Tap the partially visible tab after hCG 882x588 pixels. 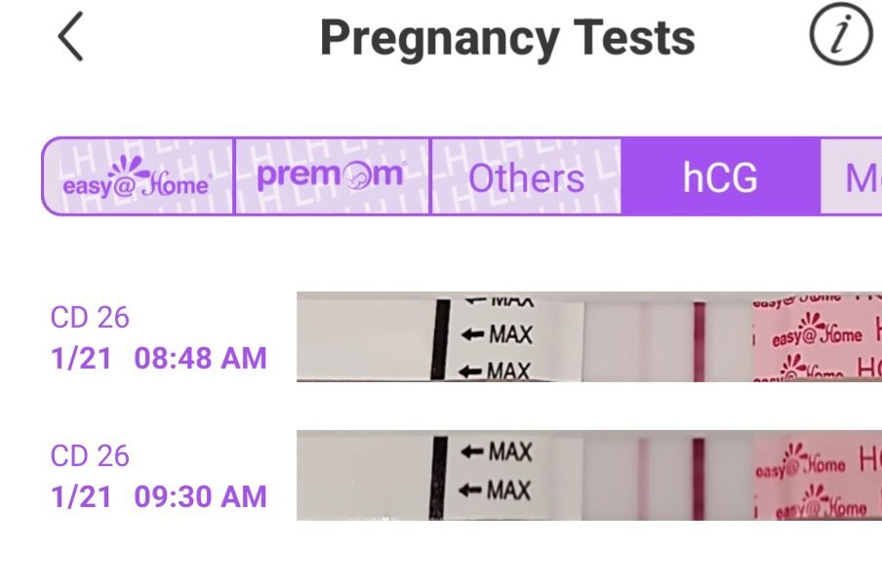pyautogui.click(x=859, y=177)
